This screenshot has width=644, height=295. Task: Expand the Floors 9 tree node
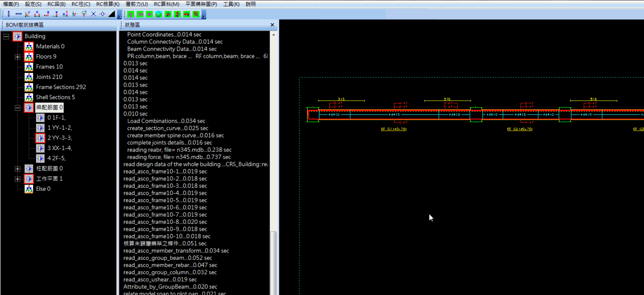(18, 57)
